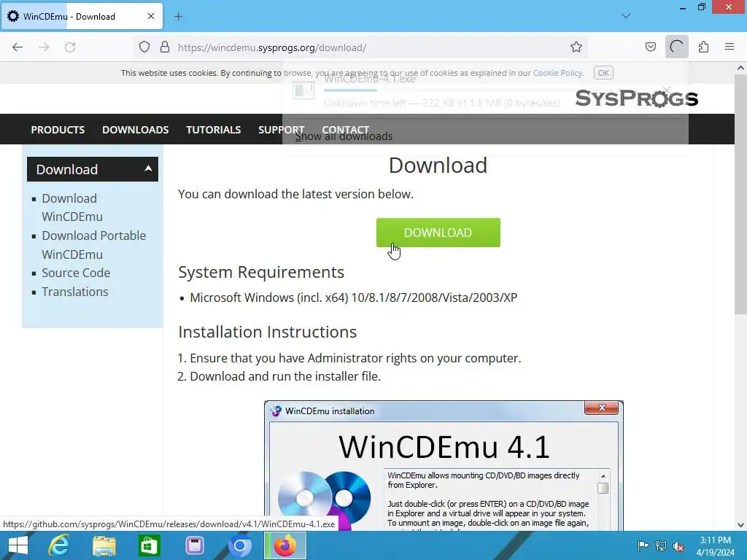Open the PRODUCTS menu

(x=58, y=130)
